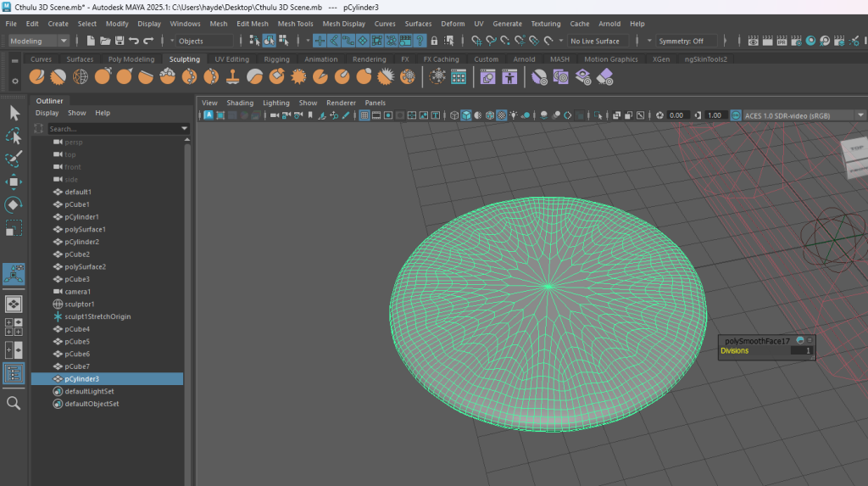This screenshot has width=868, height=486.
Task: Click the Redo arrow icon
Action: point(148,41)
